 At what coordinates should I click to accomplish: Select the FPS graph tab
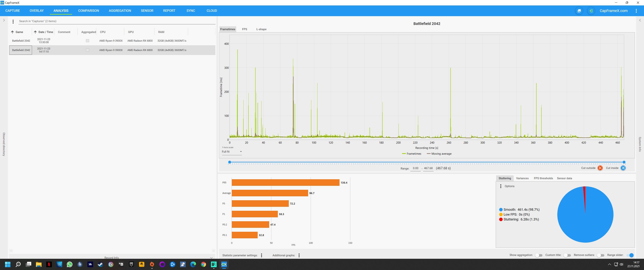pyautogui.click(x=244, y=29)
